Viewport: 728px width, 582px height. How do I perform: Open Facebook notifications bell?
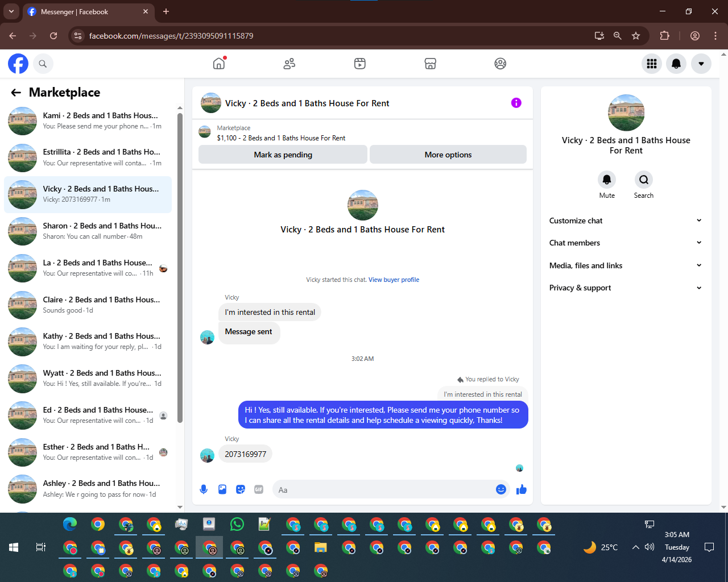click(x=676, y=64)
